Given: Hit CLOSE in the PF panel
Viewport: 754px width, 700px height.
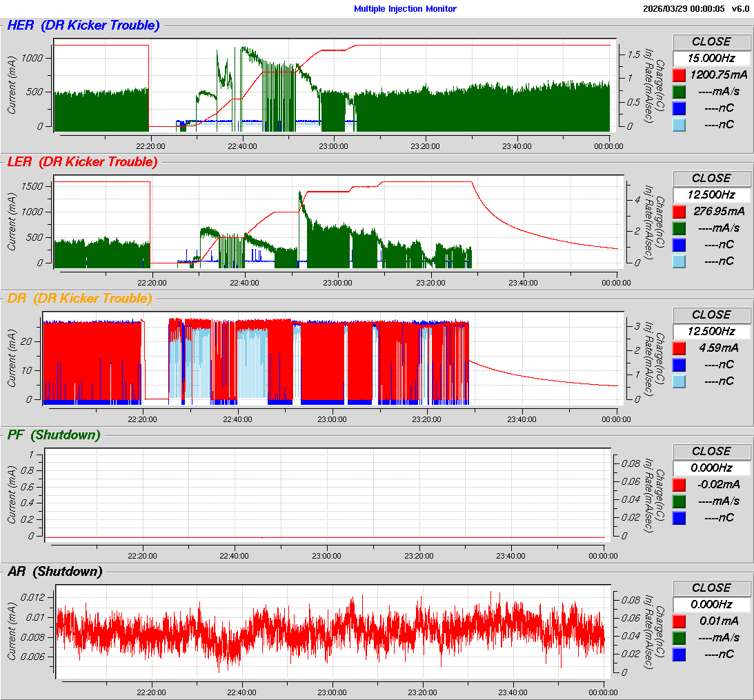Looking at the screenshot, I should (x=711, y=451).
